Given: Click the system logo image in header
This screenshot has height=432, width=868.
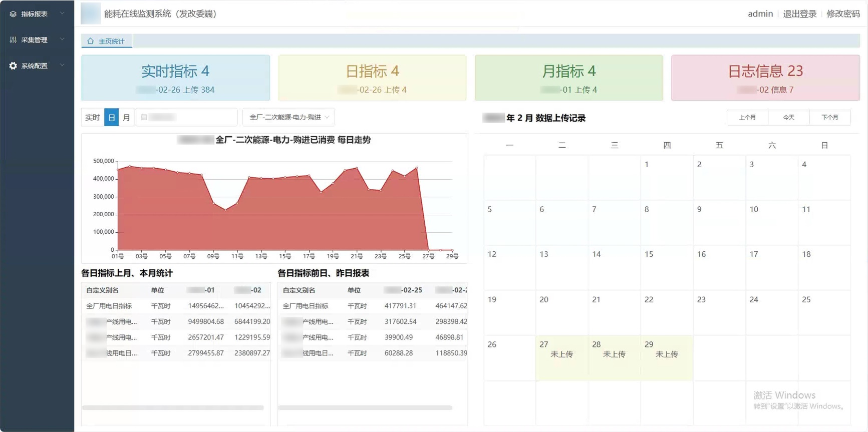Looking at the screenshot, I should click(x=91, y=14).
